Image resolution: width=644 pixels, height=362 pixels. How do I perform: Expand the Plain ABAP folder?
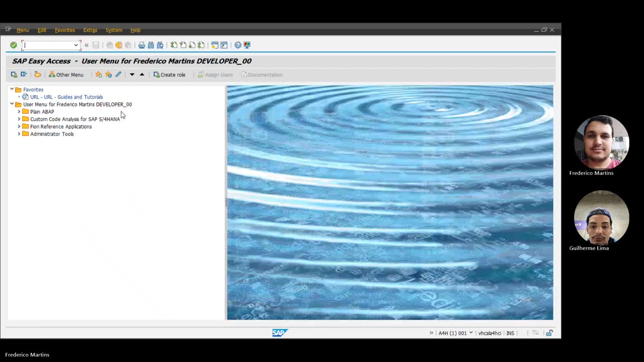point(19,112)
